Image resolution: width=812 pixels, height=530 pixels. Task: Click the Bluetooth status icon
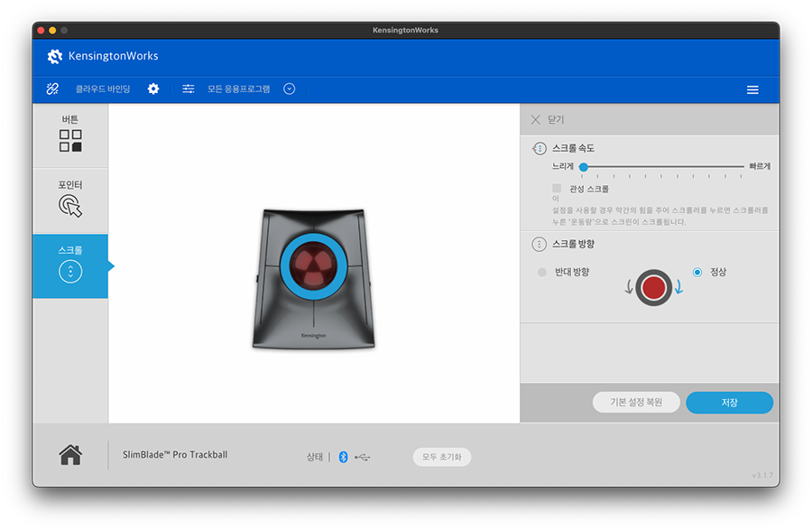(343, 457)
